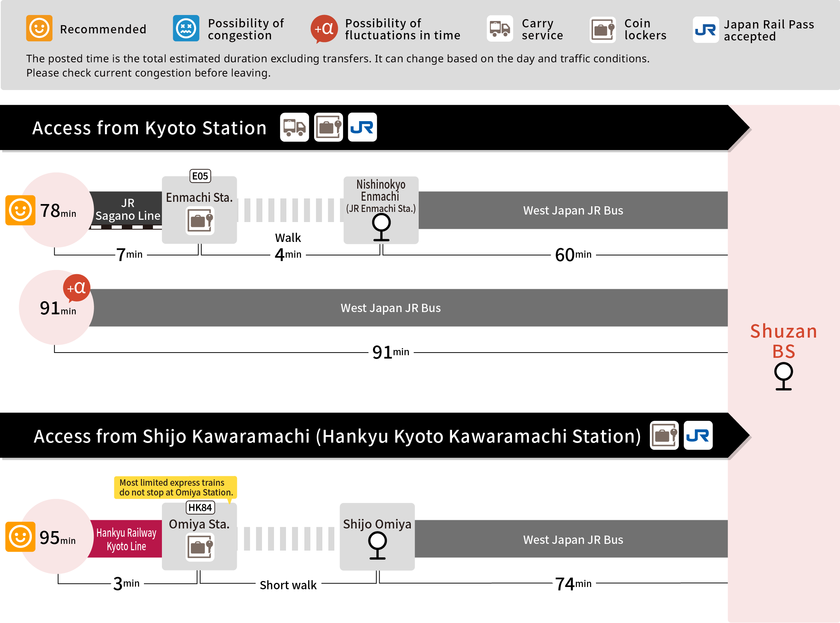Click the Hankyu Railway Kyoto Line segment
This screenshot has width=840, height=623.
(126, 539)
